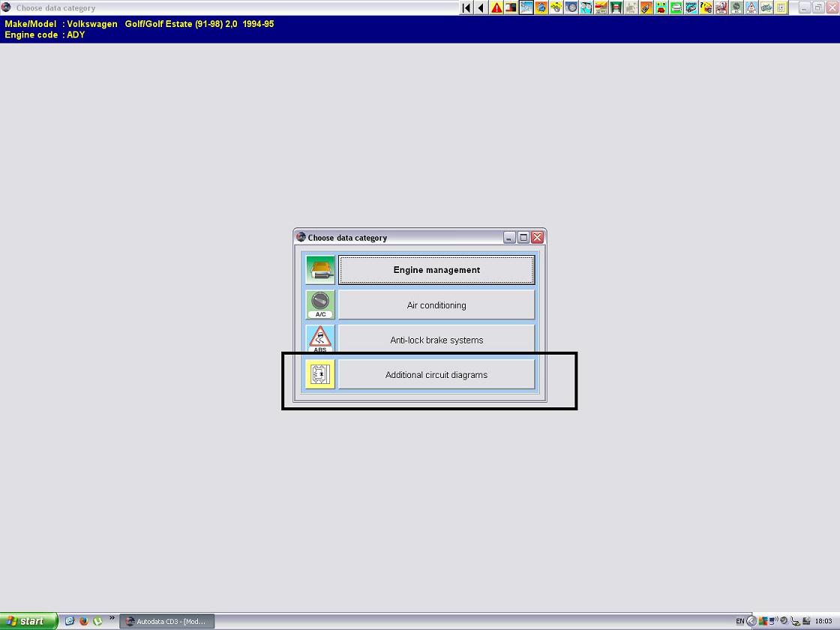Open the EN language bar selector
Screen dimensions: 840x630
point(739,621)
